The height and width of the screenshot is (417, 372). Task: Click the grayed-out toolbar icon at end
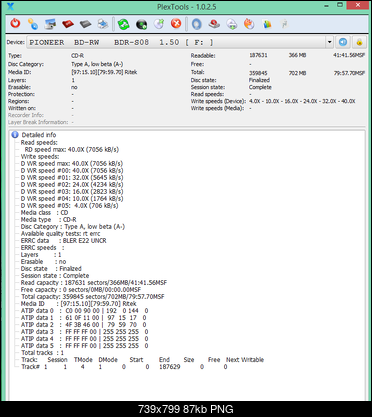(284, 24)
